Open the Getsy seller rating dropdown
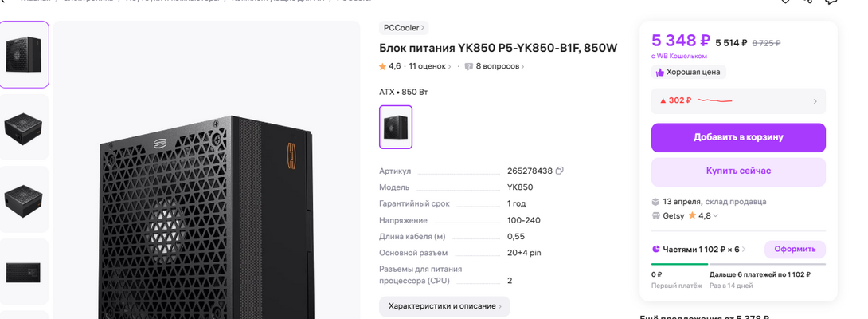868x319 pixels. coord(715,215)
